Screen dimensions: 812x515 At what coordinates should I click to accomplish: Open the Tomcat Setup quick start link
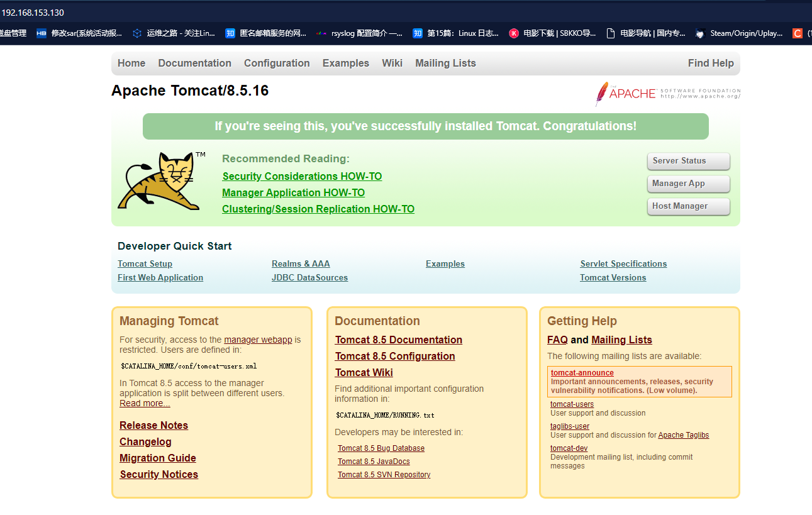pyautogui.click(x=145, y=264)
